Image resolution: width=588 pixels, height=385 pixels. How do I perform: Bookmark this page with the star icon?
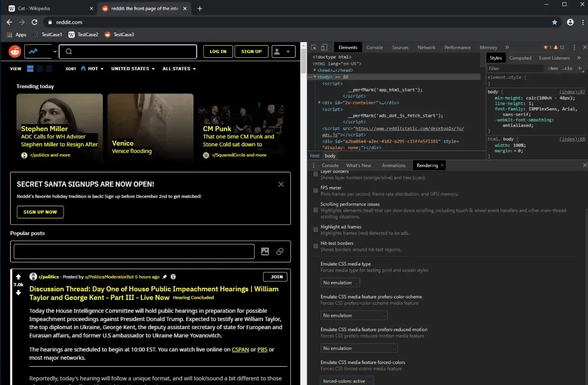[555, 22]
